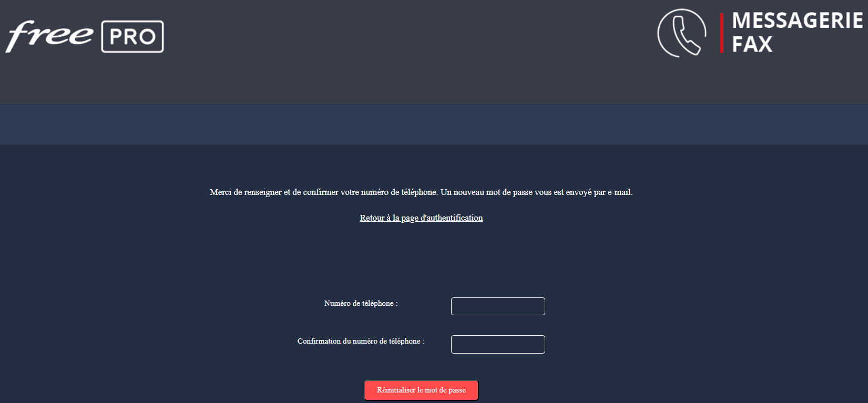This screenshot has height=403, width=868.
Task: Click the 'Merci de renseigner' instruction text
Action: 421,192
